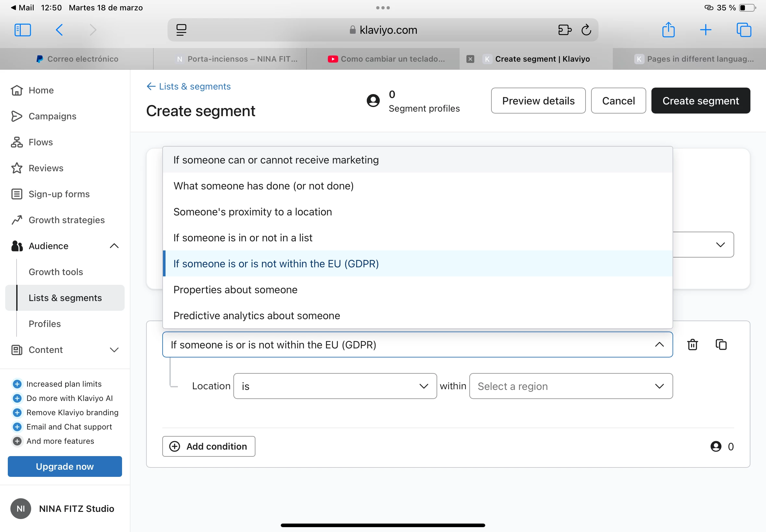Click Upgrade now button

(x=65, y=467)
